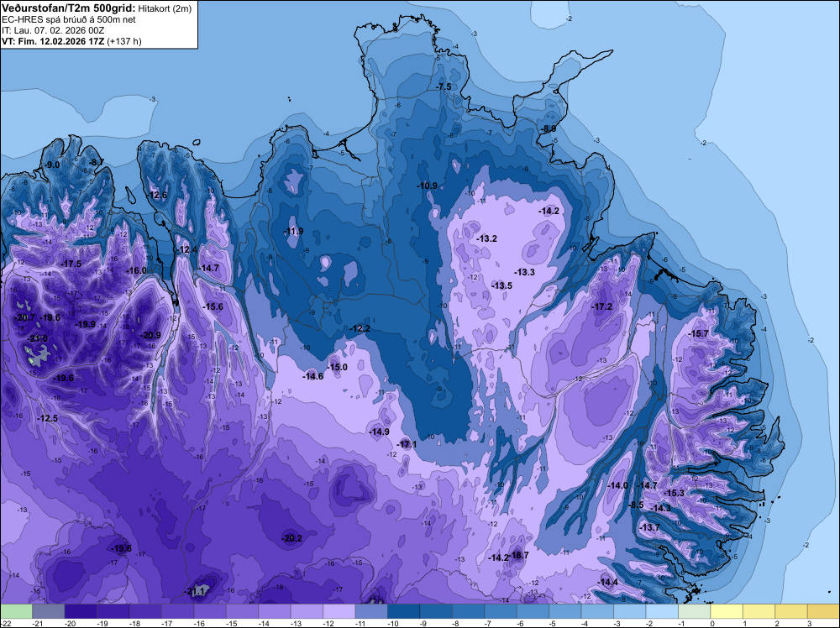Viewport: 840px width, 628px height.
Task: Click the -13.7 temperature label
Action: coord(650,527)
